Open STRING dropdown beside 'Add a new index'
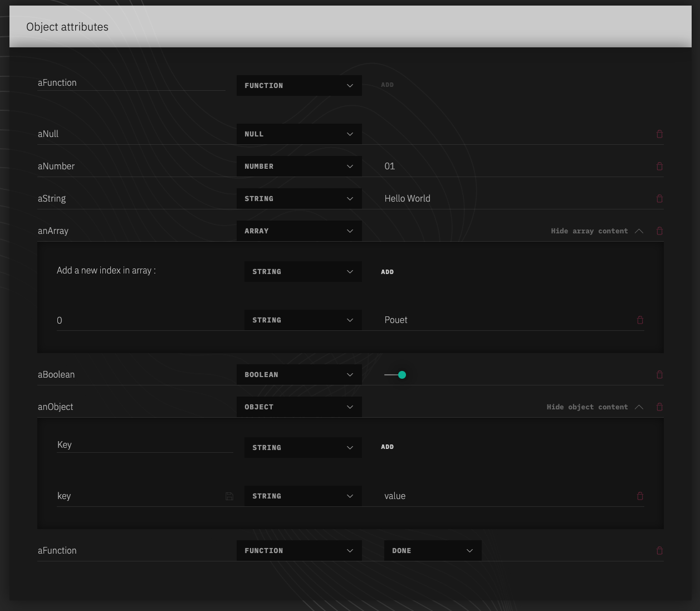 [303, 271]
